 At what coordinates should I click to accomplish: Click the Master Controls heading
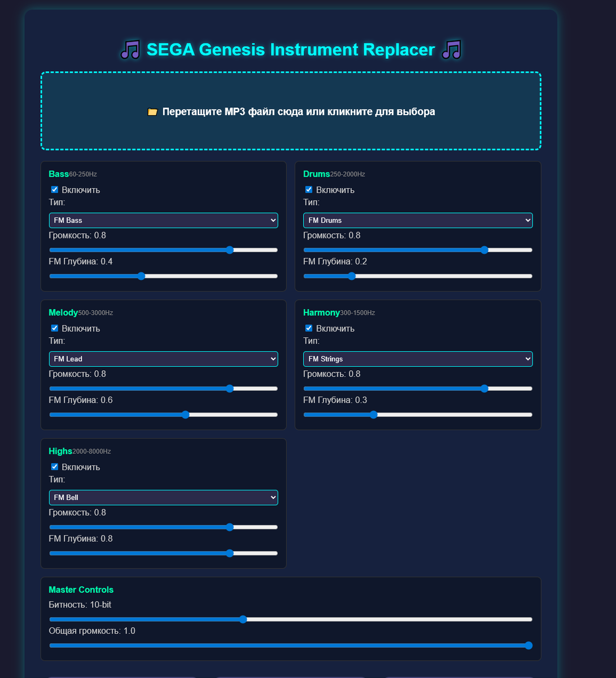81,589
